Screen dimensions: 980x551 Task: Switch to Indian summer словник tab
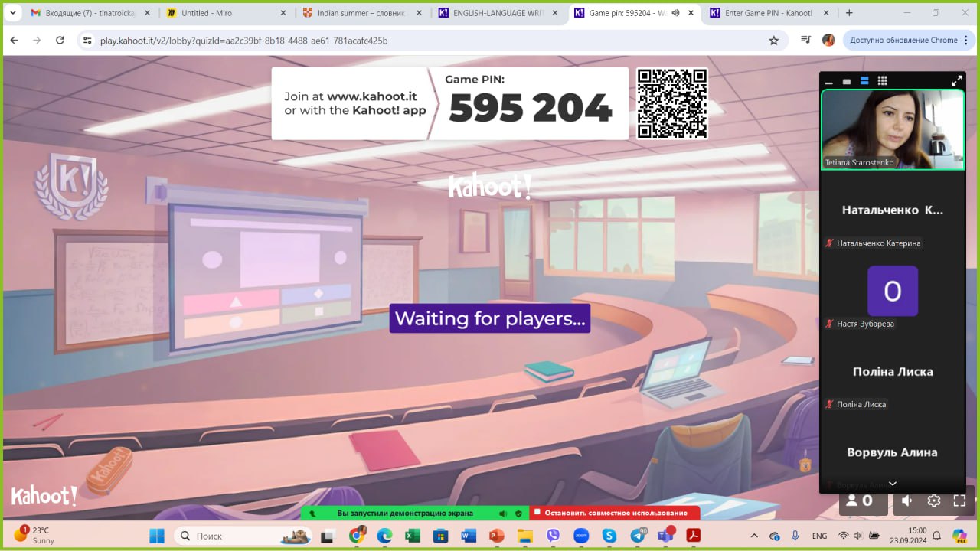[x=362, y=13]
